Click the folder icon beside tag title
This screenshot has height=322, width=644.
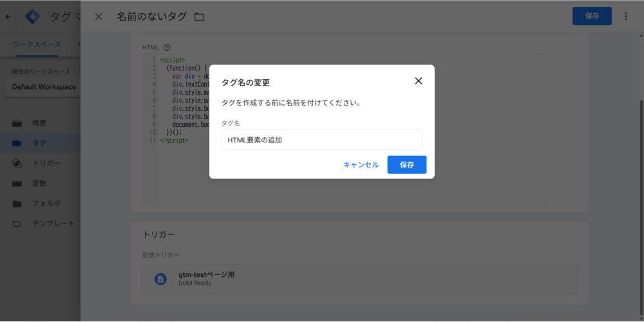(199, 17)
